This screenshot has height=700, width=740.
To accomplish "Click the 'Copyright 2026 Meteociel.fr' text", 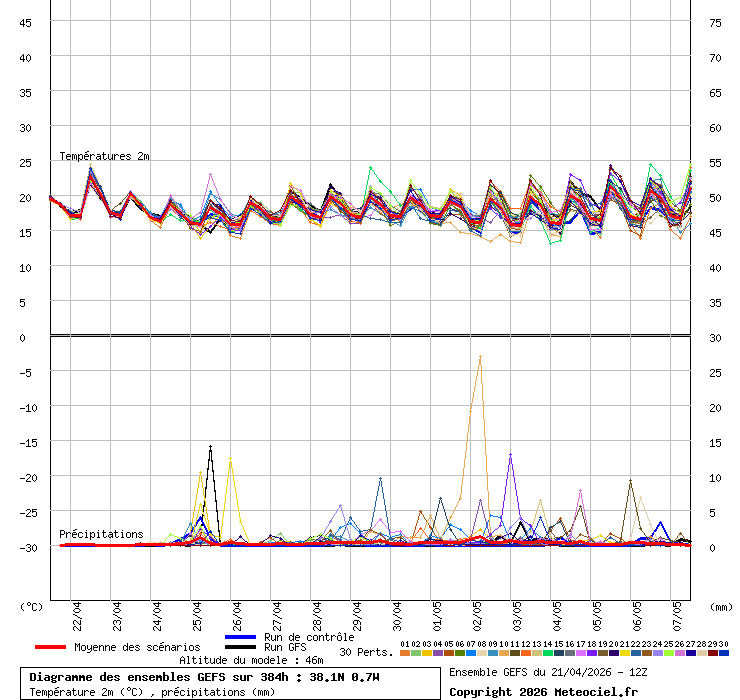I will (x=543, y=691).
